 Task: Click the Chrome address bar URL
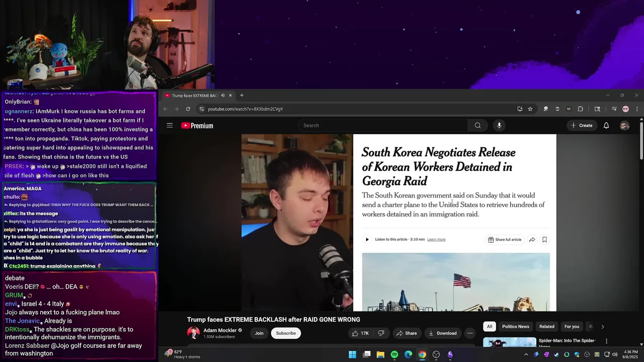click(x=246, y=109)
